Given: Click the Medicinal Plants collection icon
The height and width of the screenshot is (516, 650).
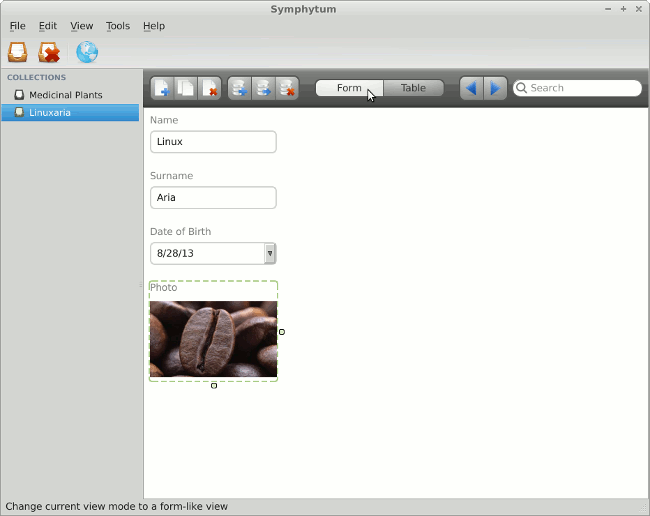Looking at the screenshot, I should coord(19,95).
